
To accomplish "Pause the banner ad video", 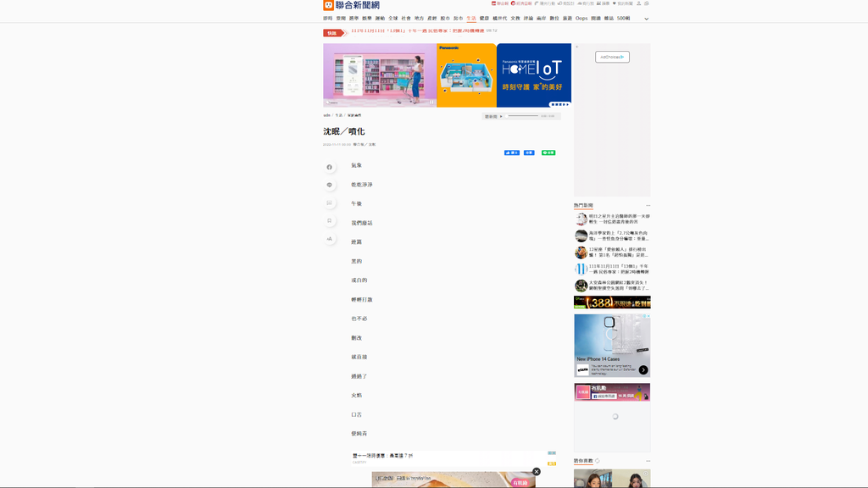I will coord(432,103).
